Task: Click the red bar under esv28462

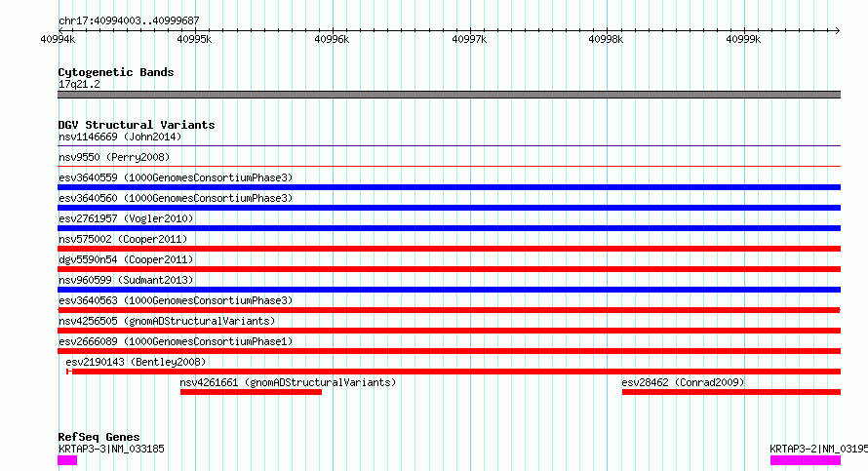Action: click(x=731, y=392)
